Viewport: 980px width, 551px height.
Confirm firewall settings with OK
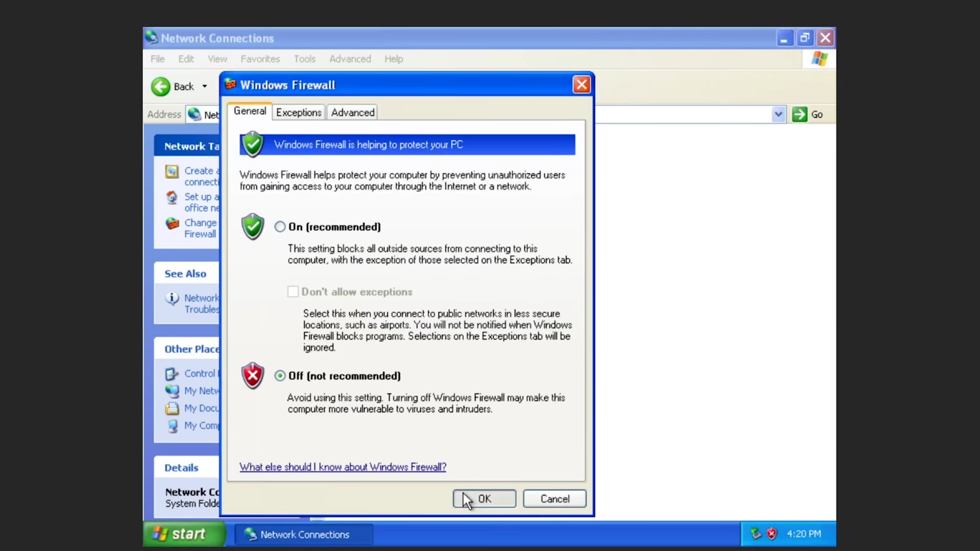pyautogui.click(x=484, y=499)
